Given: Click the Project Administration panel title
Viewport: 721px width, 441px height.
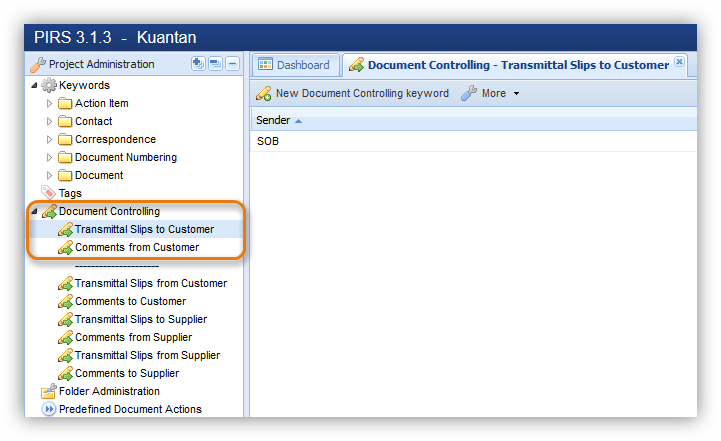Looking at the screenshot, I should click(102, 64).
